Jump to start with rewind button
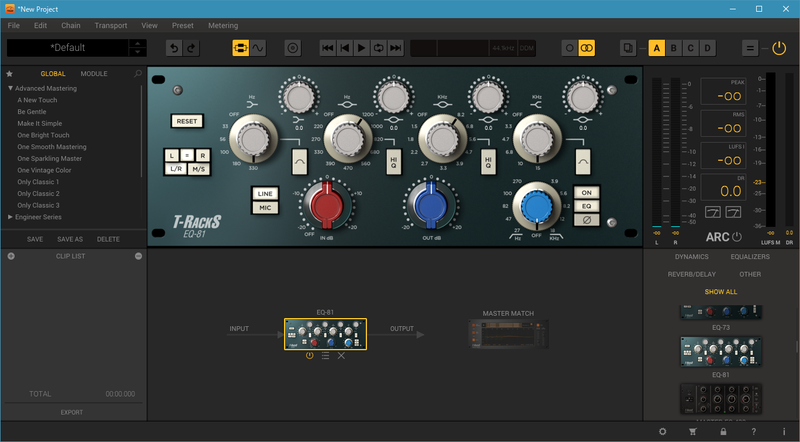Screen dimensions: 800x442 [328, 48]
